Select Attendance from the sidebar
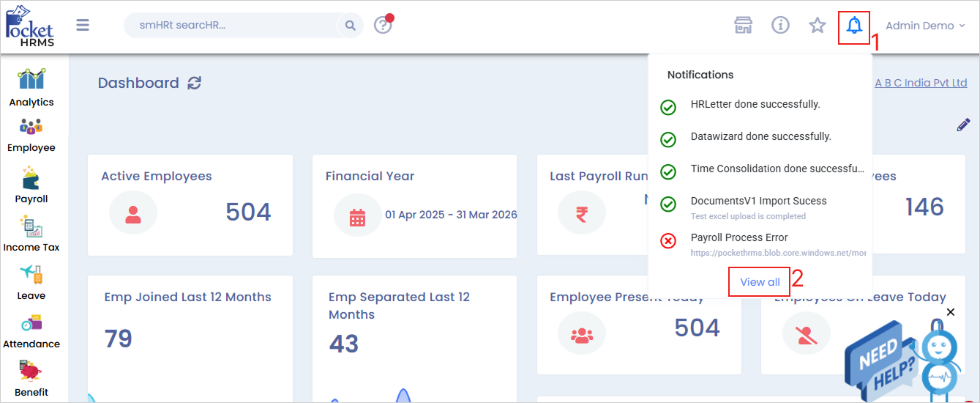980x403 pixels. point(31,331)
